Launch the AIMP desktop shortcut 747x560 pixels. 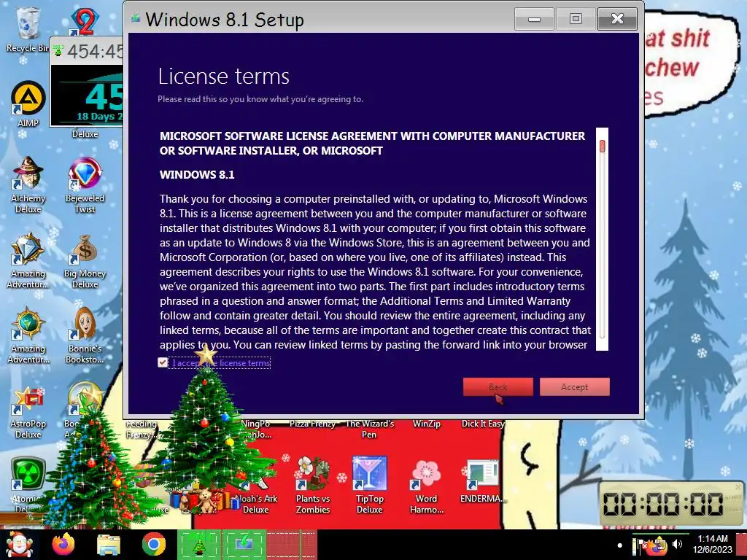click(x=28, y=104)
